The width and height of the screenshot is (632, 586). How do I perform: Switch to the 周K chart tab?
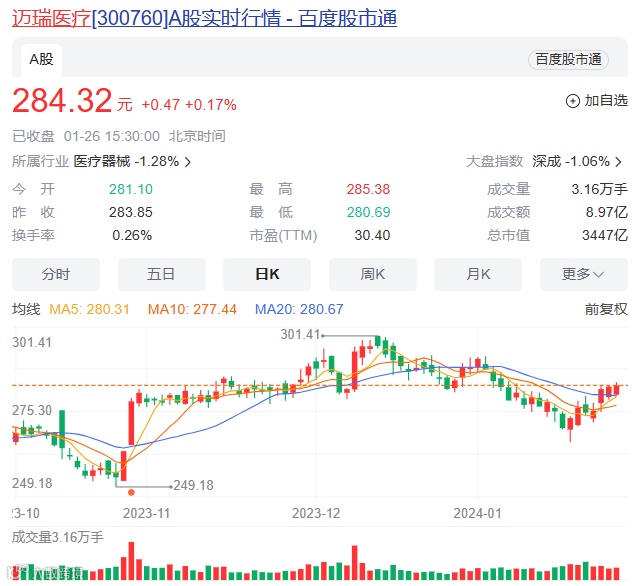coord(373,274)
